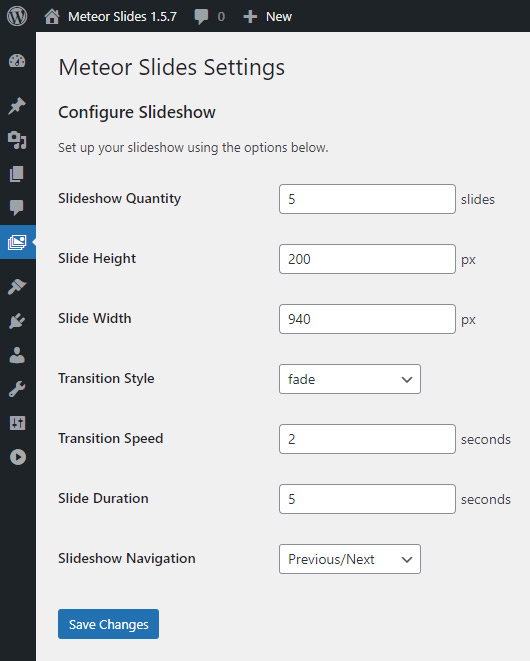Focus the Slide Height input field
530x661 pixels.
[x=367, y=259]
